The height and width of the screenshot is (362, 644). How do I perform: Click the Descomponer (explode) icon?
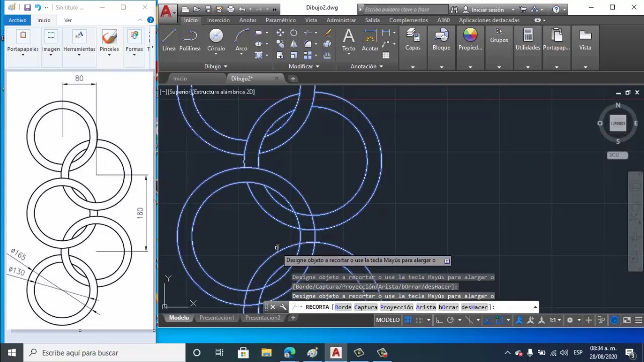point(327,44)
